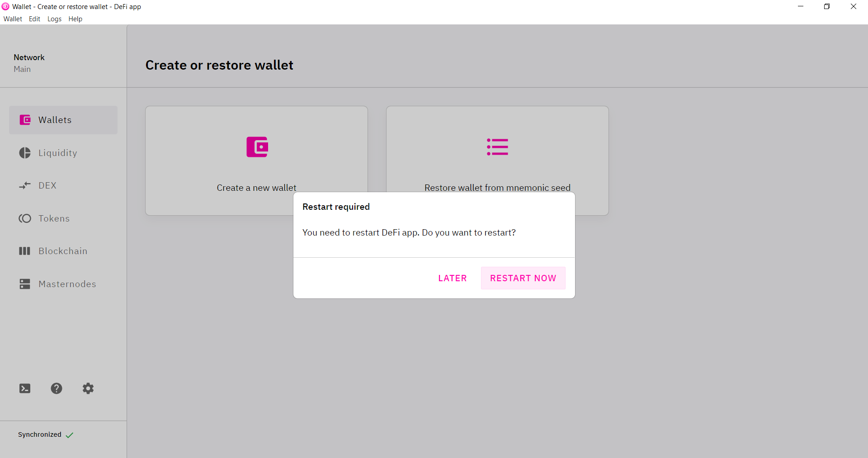Click the Tokens coin icon
The height and width of the screenshot is (458, 868).
25,218
